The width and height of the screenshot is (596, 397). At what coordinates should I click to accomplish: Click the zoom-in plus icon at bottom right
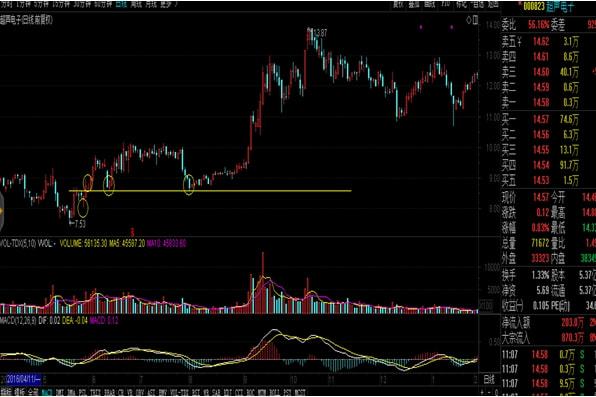coord(483,392)
